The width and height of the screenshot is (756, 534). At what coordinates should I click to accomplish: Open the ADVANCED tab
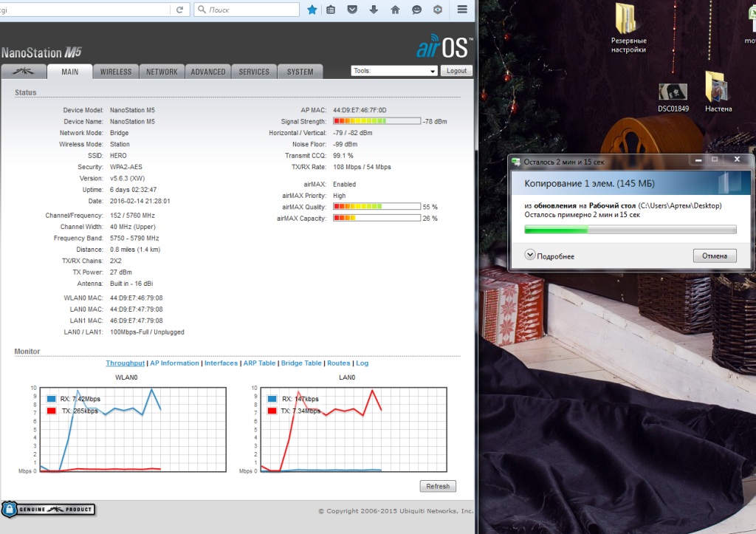pos(207,72)
